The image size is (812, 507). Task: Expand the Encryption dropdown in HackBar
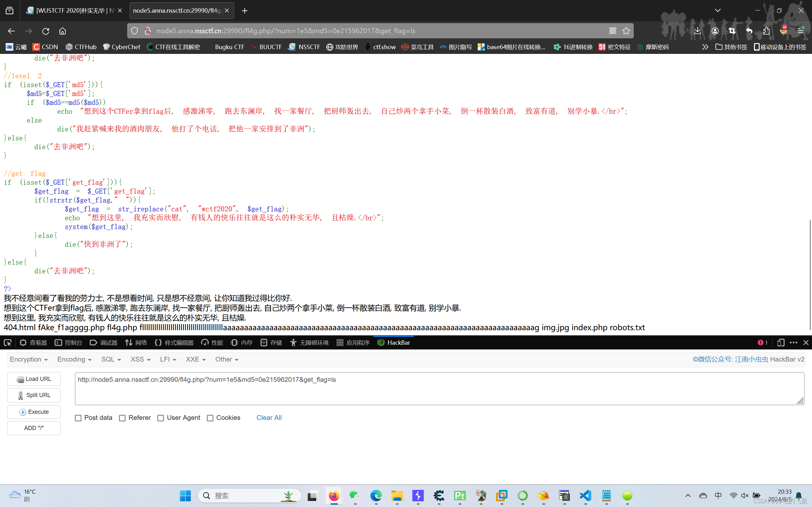tap(29, 359)
